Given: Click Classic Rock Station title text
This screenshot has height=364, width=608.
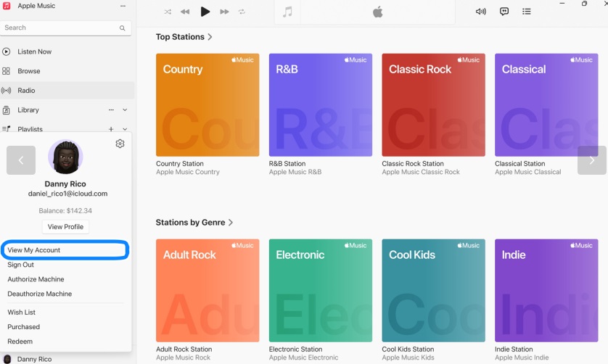Looking at the screenshot, I should (x=413, y=164).
